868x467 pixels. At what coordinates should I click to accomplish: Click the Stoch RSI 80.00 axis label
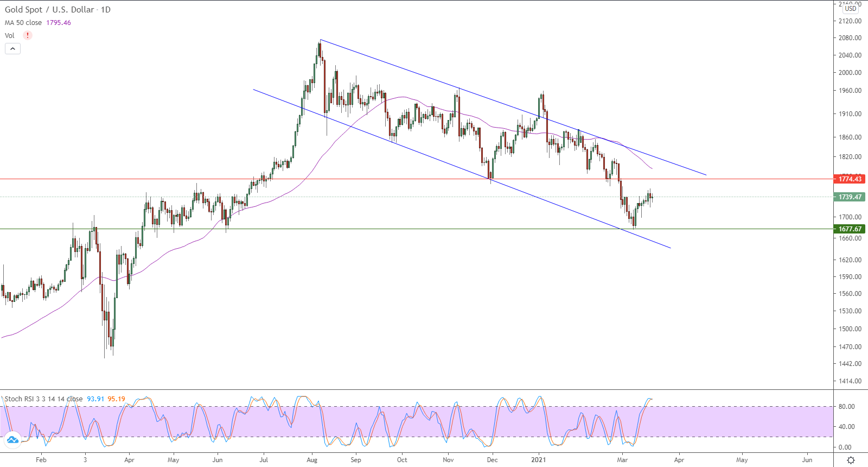(x=846, y=407)
